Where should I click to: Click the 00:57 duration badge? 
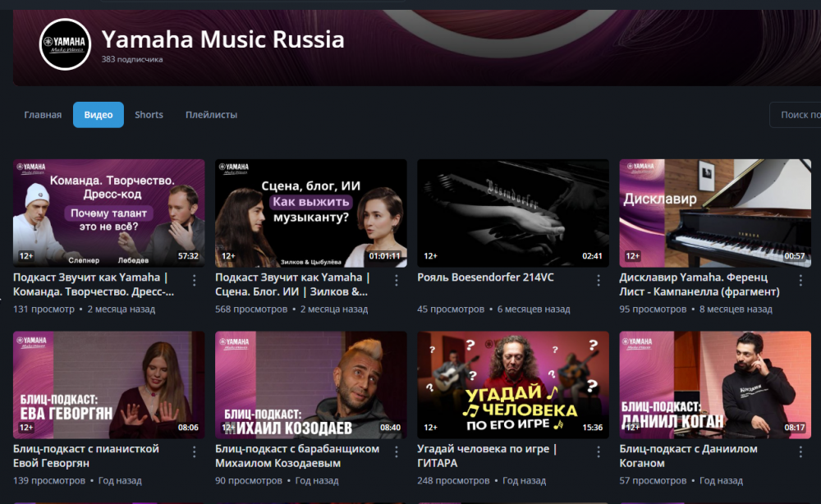tap(794, 256)
